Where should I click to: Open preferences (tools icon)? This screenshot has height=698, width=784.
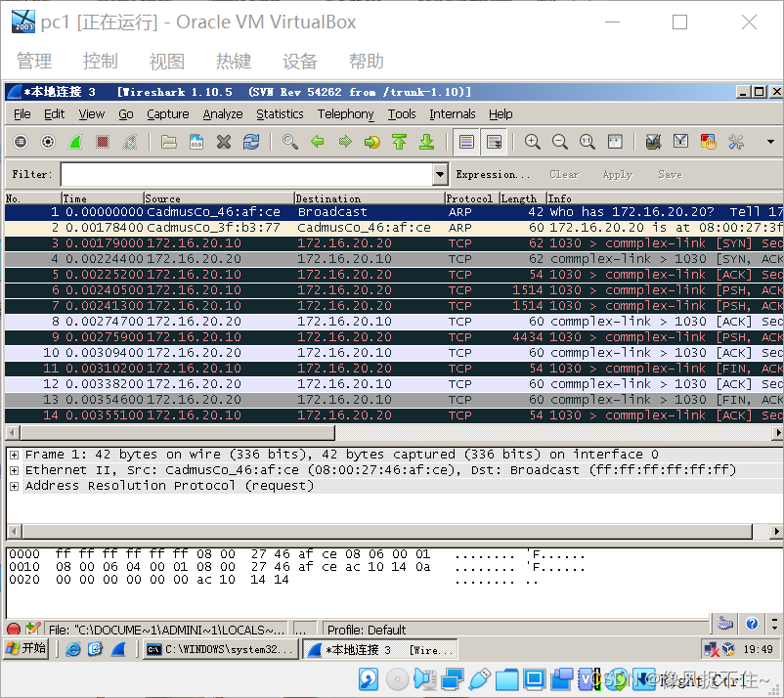735,142
